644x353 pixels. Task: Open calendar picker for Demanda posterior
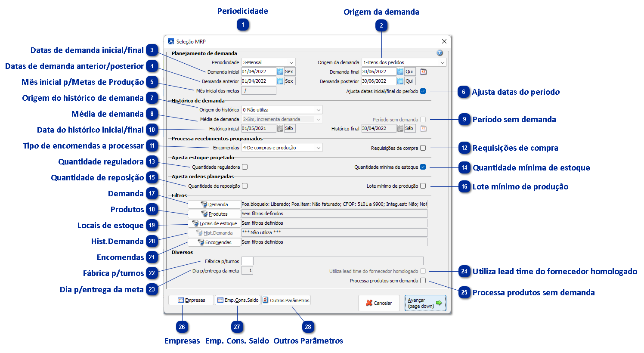click(400, 81)
